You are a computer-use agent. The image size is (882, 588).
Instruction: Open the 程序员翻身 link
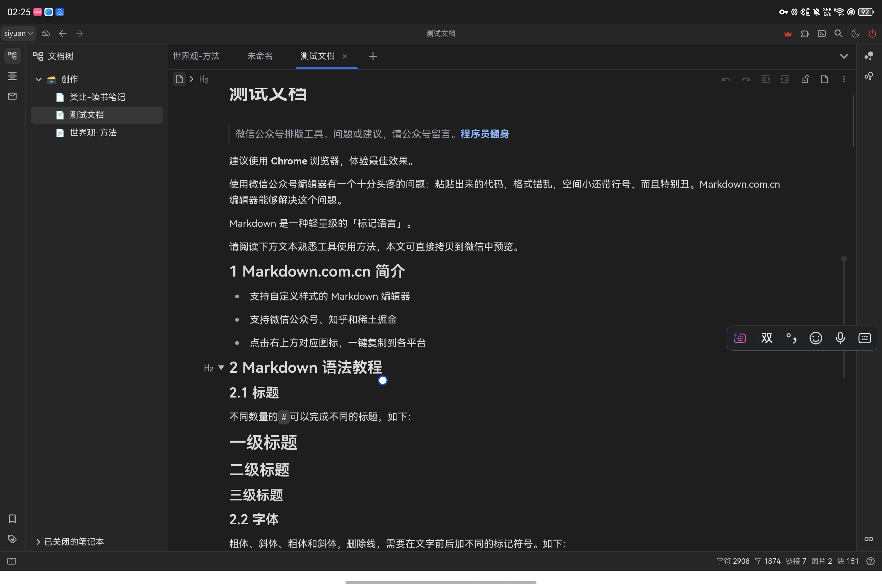(484, 134)
